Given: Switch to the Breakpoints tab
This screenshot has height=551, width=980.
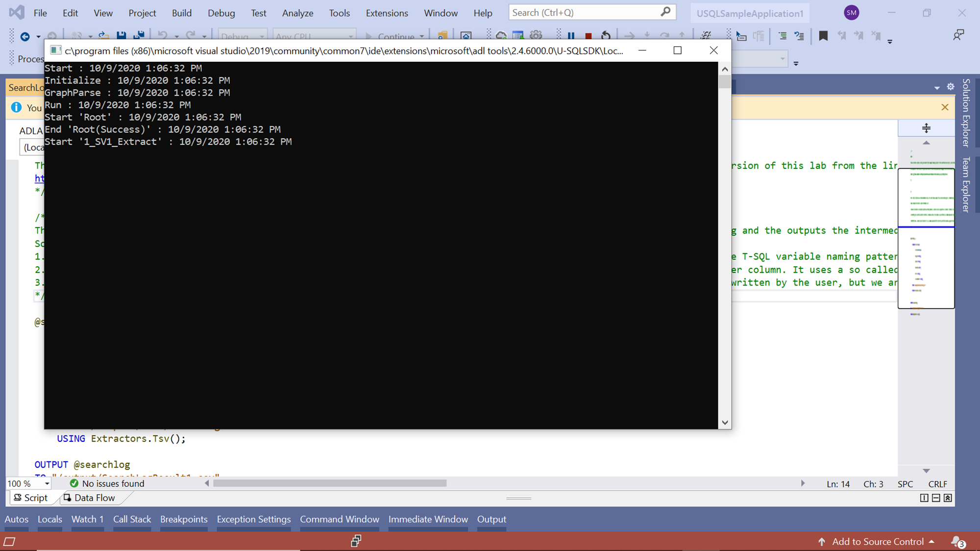Looking at the screenshot, I should (x=184, y=519).
